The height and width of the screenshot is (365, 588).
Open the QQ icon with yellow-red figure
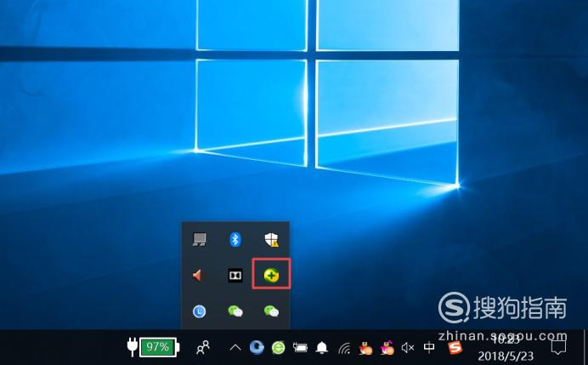tap(365, 348)
